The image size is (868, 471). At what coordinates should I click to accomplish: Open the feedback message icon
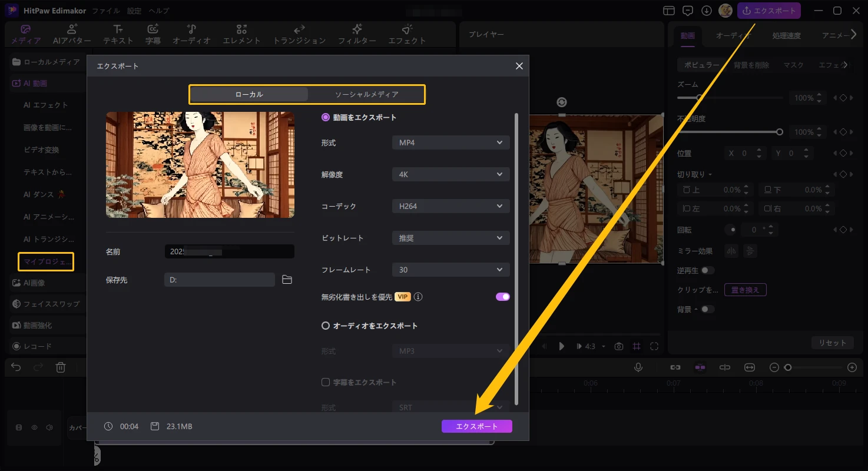pyautogui.click(x=688, y=11)
